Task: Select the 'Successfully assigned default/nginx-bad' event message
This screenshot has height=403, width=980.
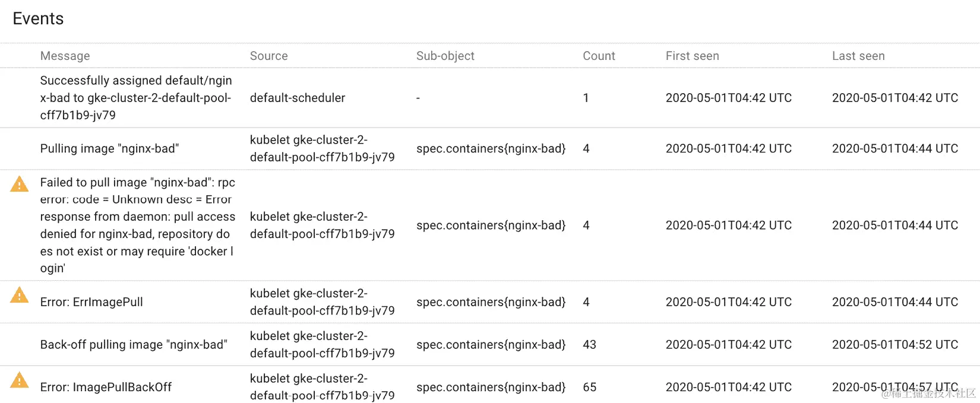Action: (x=135, y=97)
